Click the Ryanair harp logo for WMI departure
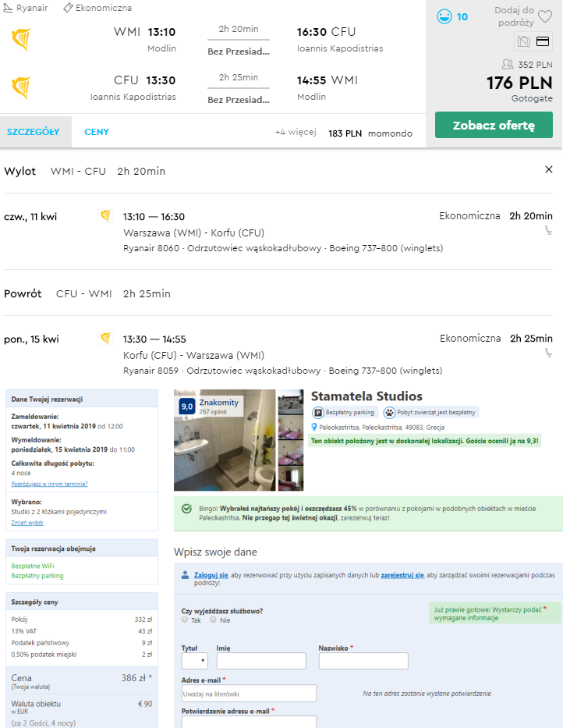This screenshot has width=563, height=728. [21, 40]
